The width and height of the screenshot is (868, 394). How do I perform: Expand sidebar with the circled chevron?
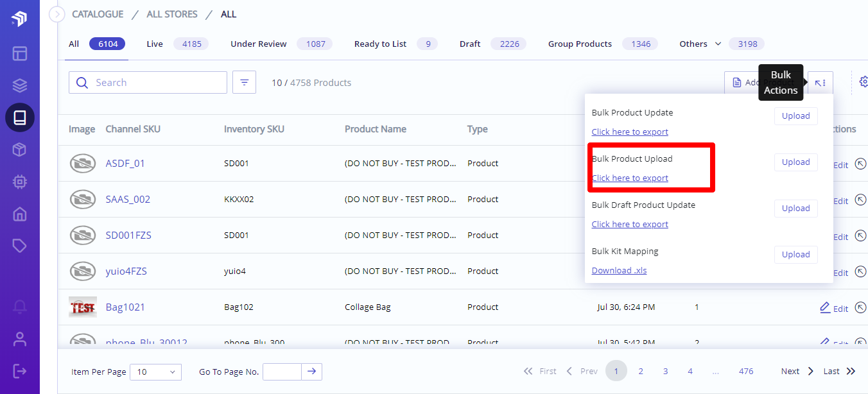point(57,14)
